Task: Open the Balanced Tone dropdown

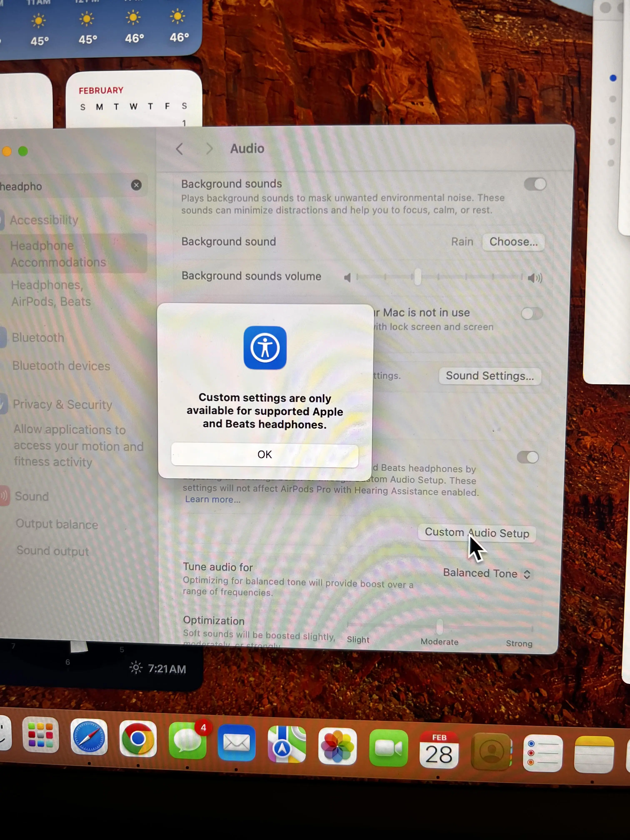Action: point(486,573)
